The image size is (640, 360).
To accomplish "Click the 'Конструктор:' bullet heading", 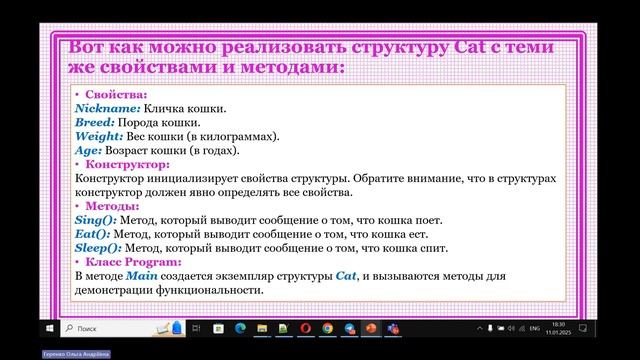I will pyautogui.click(x=127, y=164).
